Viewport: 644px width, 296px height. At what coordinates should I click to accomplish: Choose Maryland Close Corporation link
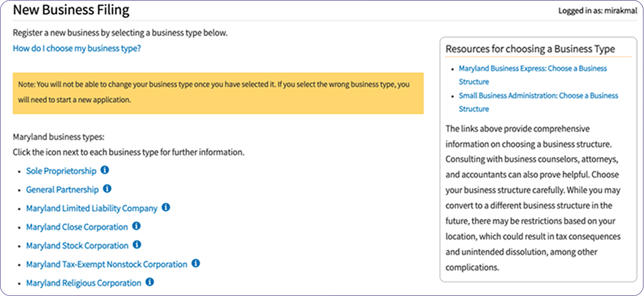point(77,227)
